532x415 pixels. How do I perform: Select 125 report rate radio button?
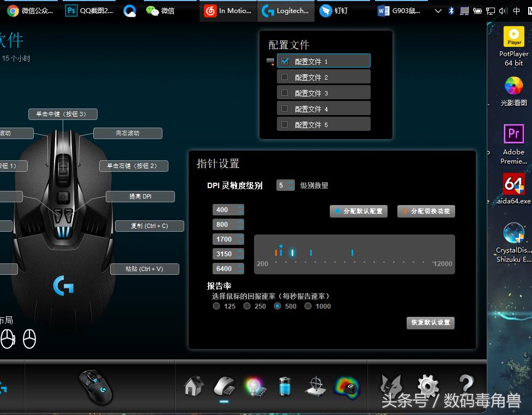tap(216, 306)
